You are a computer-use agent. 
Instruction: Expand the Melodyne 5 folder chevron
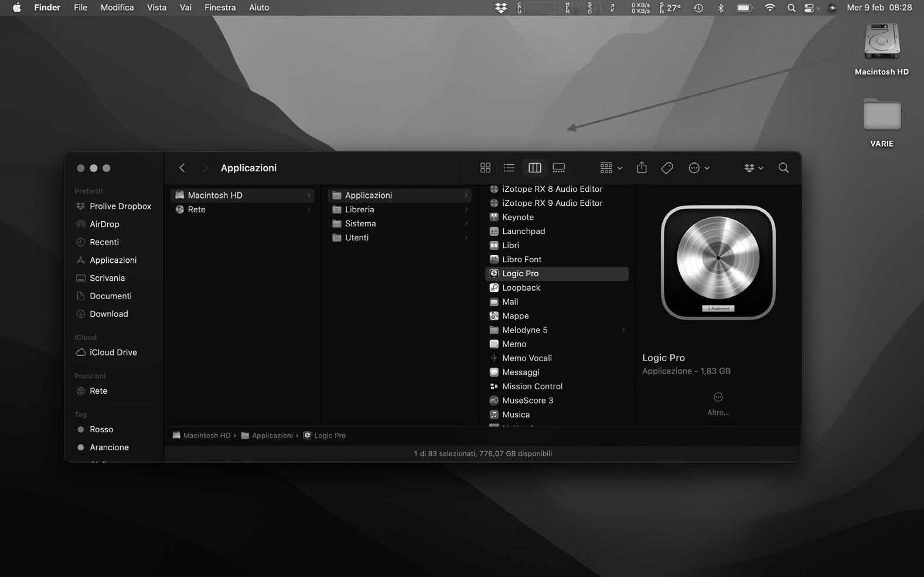pos(623,330)
